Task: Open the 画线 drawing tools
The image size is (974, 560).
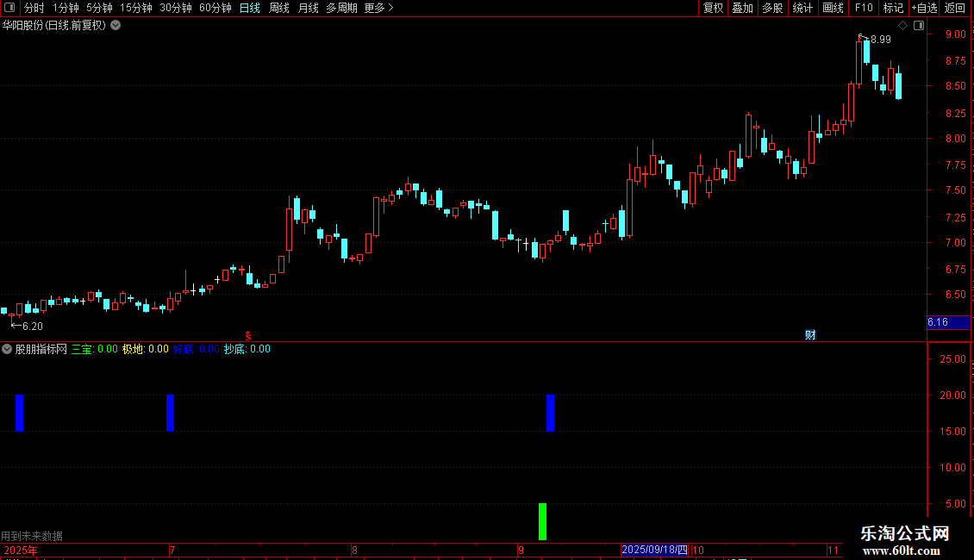Action: 833,8
